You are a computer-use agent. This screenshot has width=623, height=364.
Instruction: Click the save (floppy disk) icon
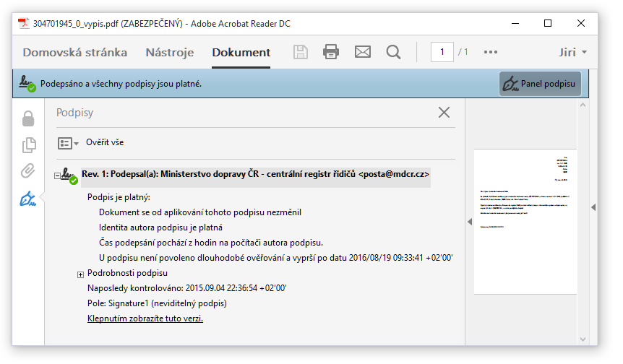pyautogui.click(x=301, y=52)
